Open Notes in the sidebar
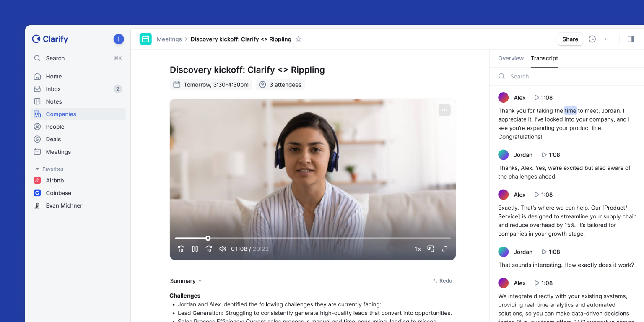The width and height of the screenshot is (644, 322). click(78, 101)
